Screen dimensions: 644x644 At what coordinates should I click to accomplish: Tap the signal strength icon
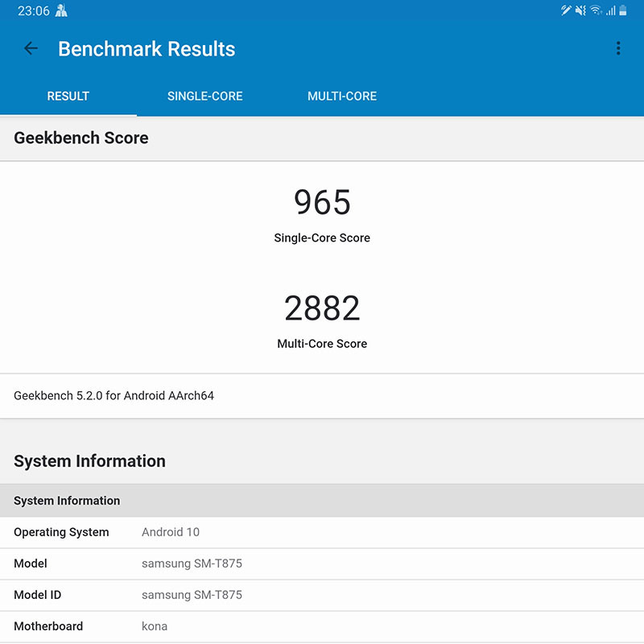tap(611, 10)
